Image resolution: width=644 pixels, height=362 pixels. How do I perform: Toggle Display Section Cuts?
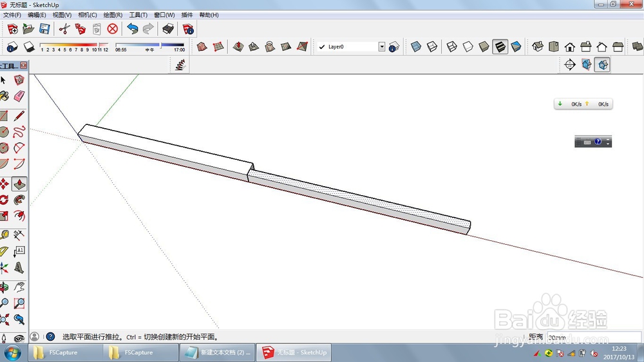coord(603,64)
